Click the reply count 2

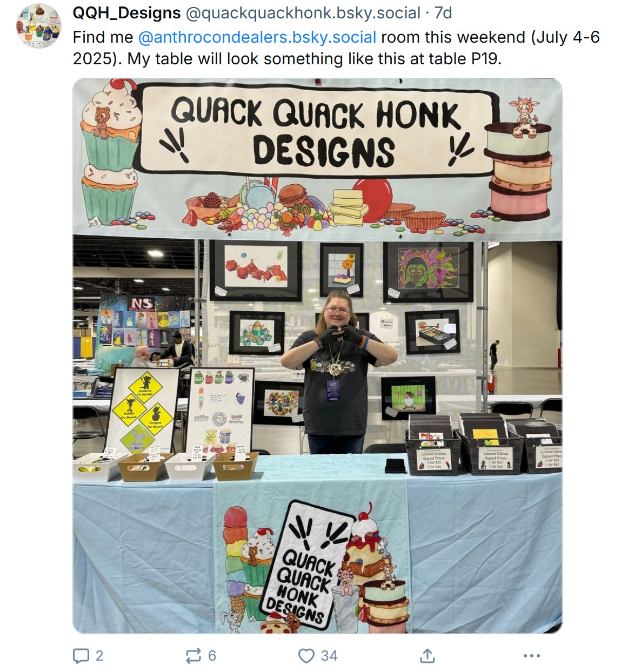click(99, 656)
